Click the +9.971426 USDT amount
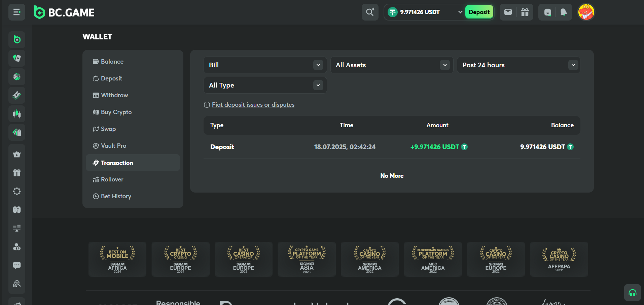The width and height of the screenshot is (644, 305). [x=435, y=147]
